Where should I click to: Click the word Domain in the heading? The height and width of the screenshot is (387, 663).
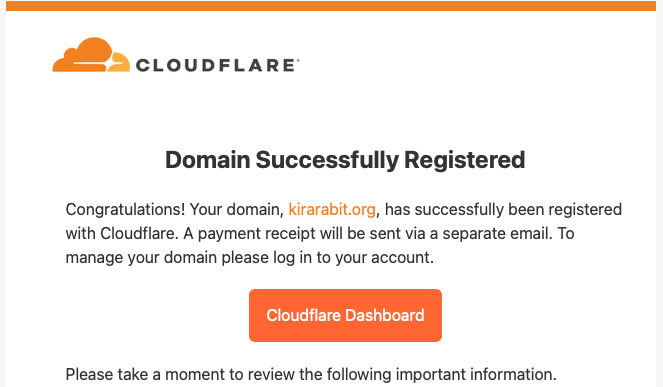point(207,160)
